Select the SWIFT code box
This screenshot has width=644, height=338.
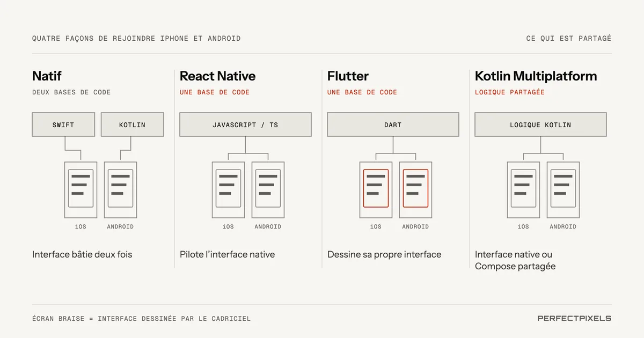click(x=63, y=124)
